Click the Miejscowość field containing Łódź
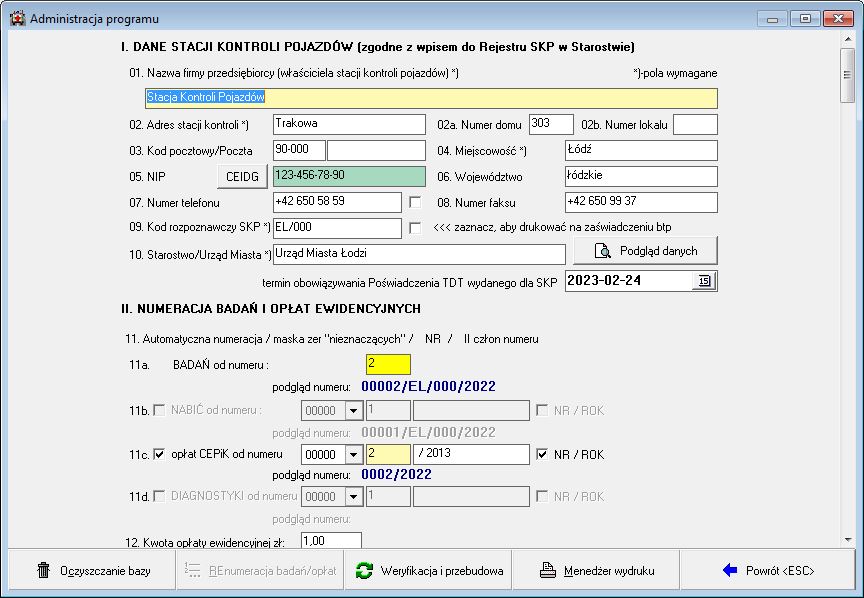 tap(640, 150)
